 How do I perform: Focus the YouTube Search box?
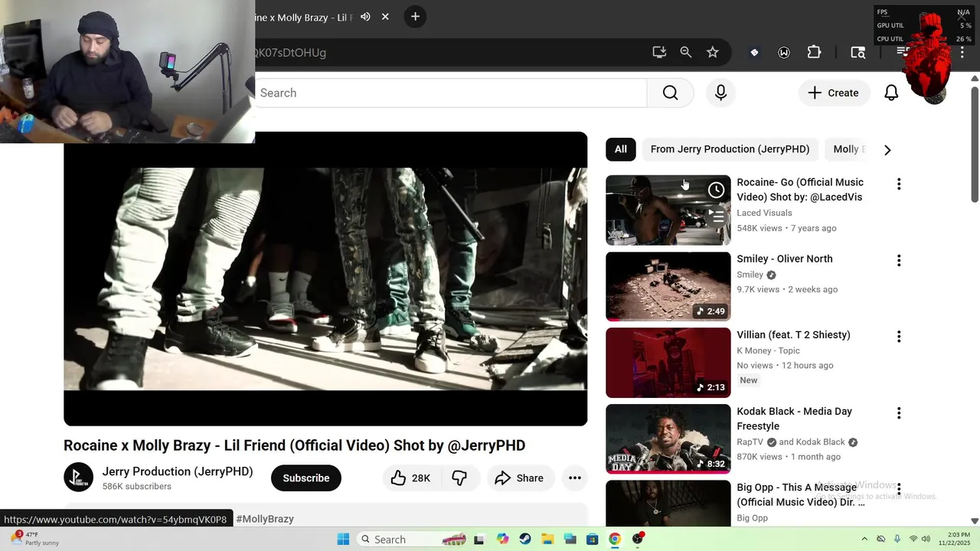point(450,93)
